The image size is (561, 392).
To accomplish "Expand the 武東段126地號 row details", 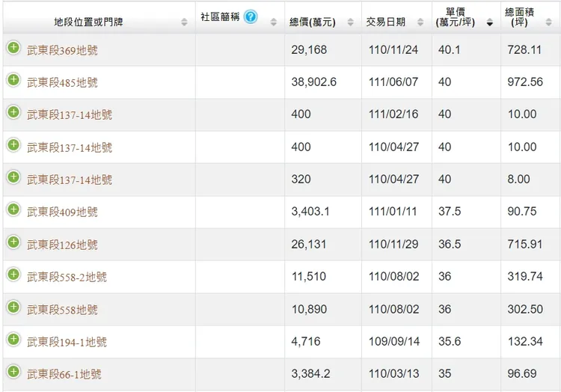I will click(13, 242).
